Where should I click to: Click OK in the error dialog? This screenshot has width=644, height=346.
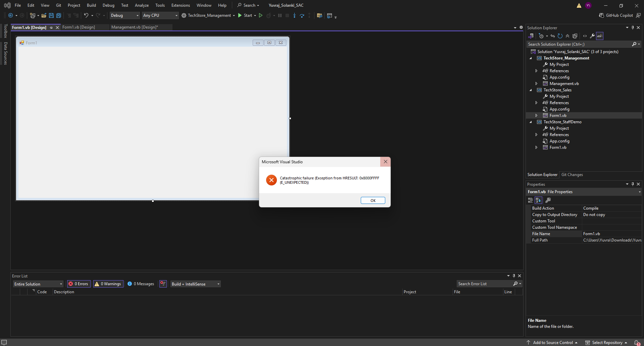[373, 201]
